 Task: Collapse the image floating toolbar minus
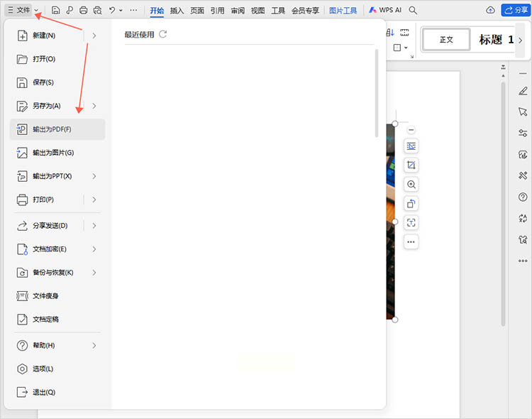point(411,130)
